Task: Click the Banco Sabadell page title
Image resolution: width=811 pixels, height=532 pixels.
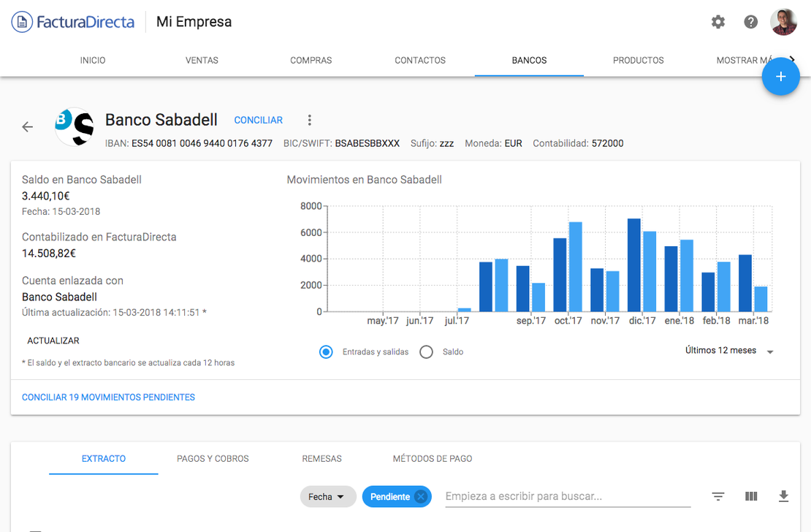Action: [x=161, y=120]
